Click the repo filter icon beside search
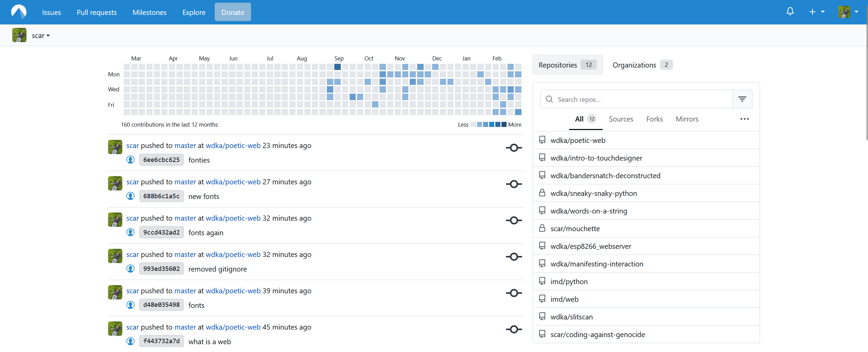The width and height of the screenshot is (868, 352). tap(742, 99)
